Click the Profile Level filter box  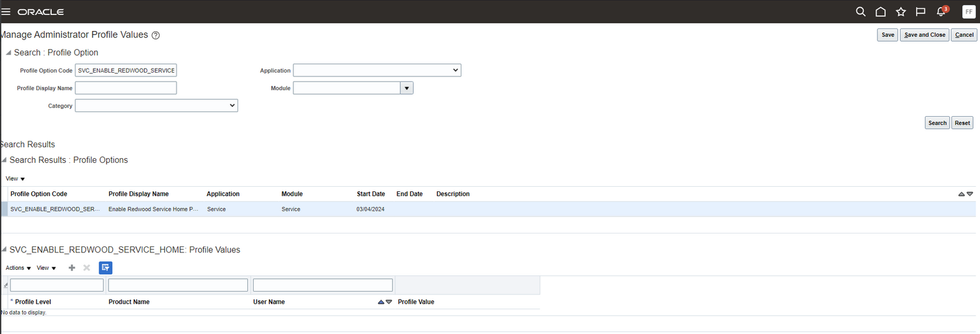coord(57,285)
